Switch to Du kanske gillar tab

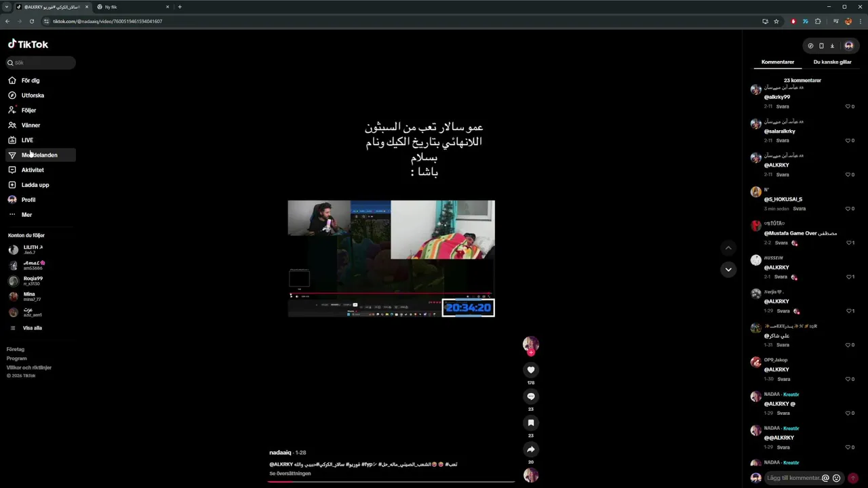(x=832, y=62)
